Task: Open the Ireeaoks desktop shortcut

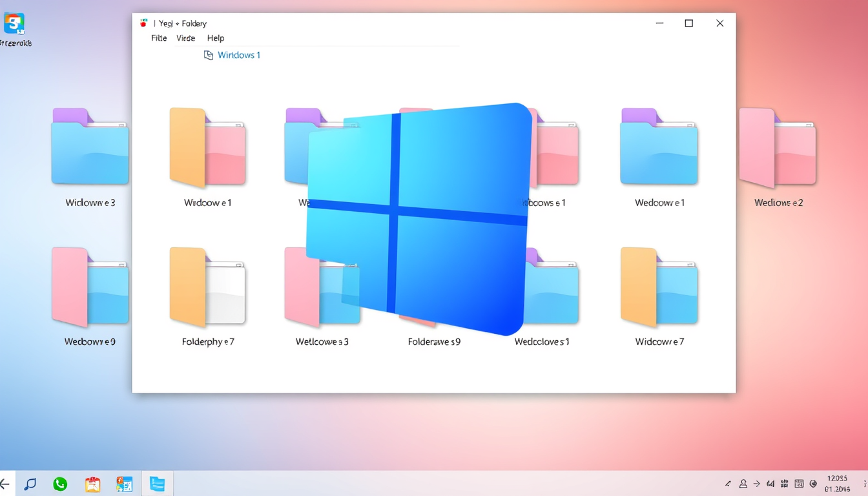Action: click(x=14, y=30)
